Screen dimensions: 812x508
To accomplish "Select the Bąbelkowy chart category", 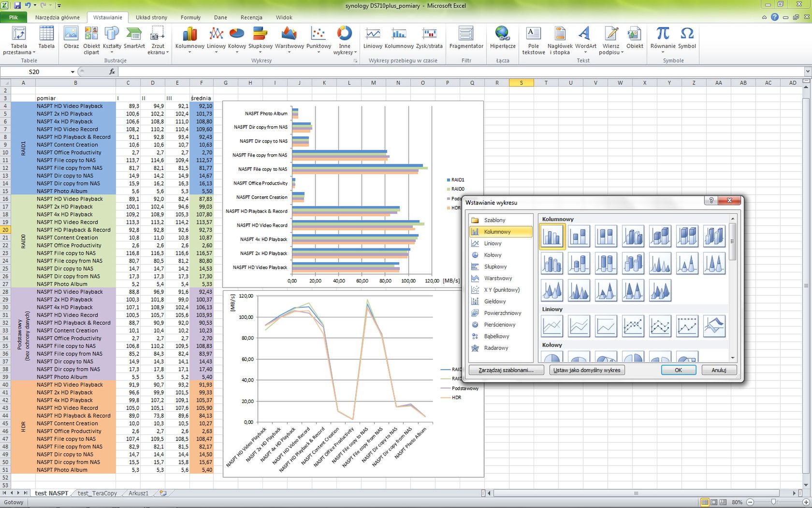I will click(501, 336).
